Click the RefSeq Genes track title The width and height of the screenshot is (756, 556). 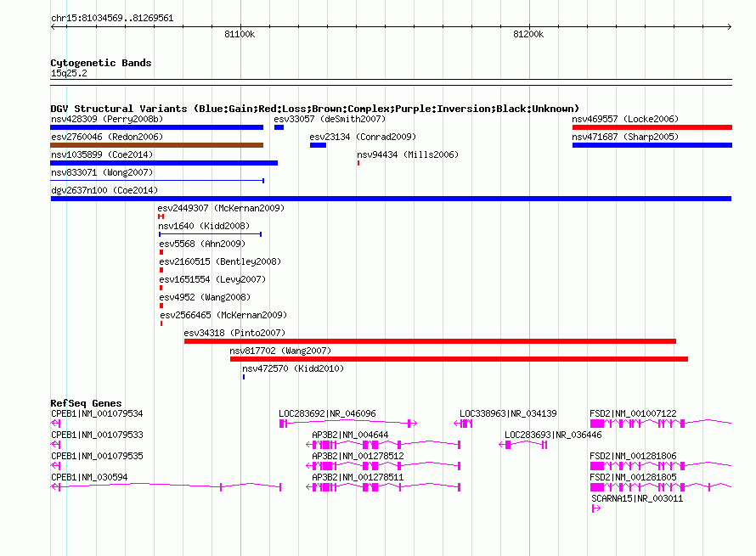86,403
